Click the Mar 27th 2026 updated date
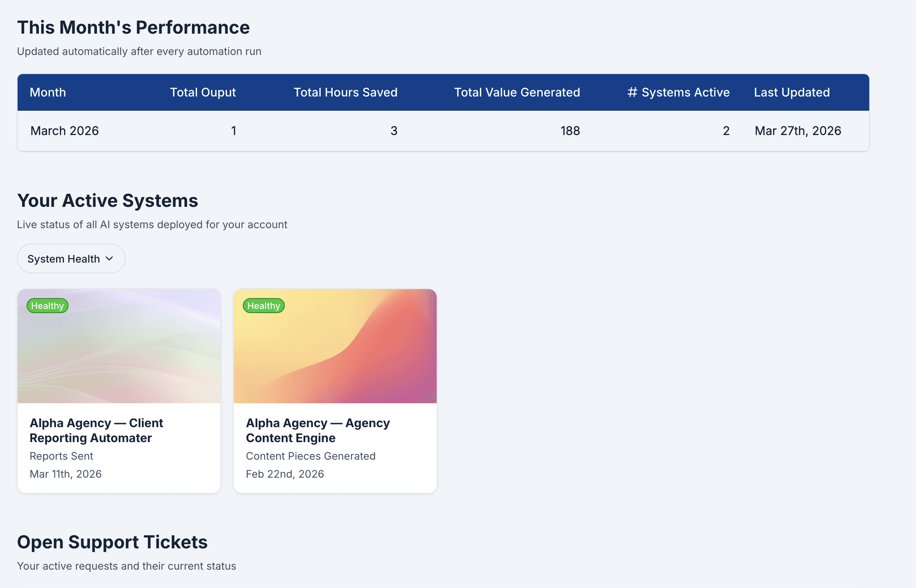 pos(797,131)
